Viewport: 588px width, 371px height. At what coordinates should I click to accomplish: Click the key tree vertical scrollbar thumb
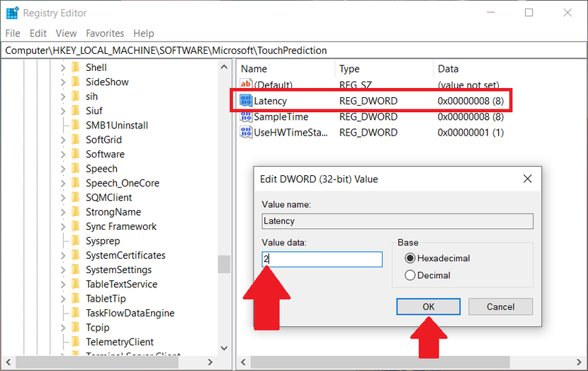(x=225, y=265)
